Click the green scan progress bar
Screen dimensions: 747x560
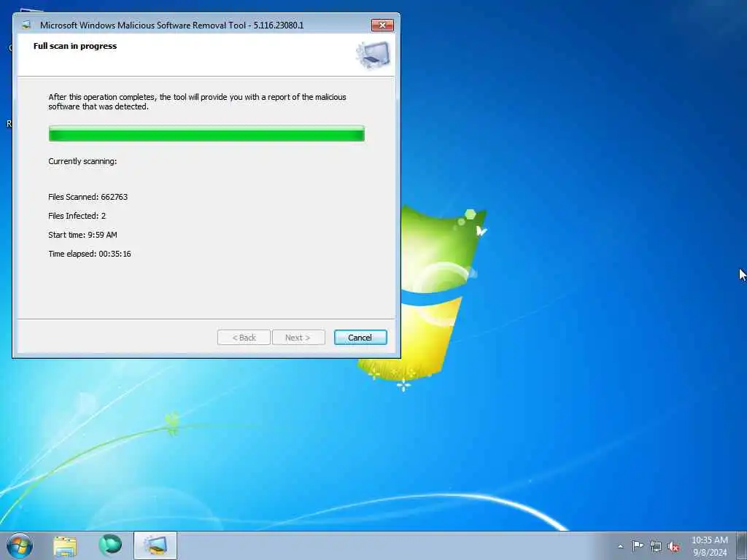click(206, 134)
